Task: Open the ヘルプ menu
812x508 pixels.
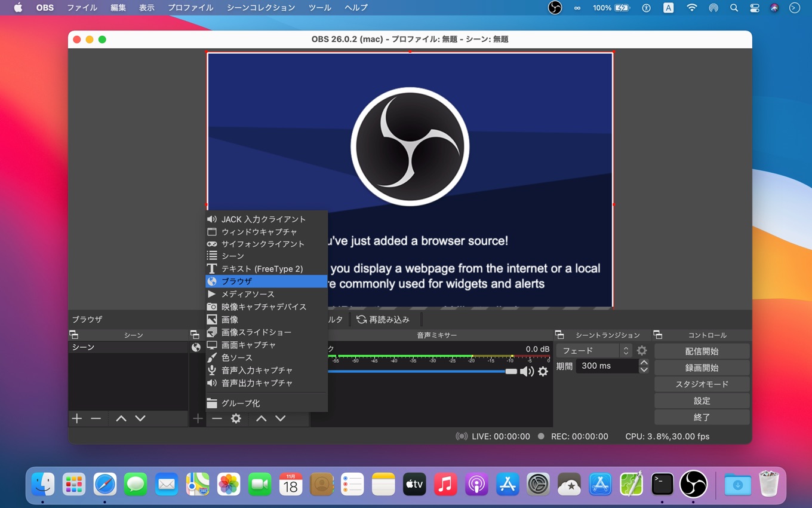Action: [x=356, y=8]
